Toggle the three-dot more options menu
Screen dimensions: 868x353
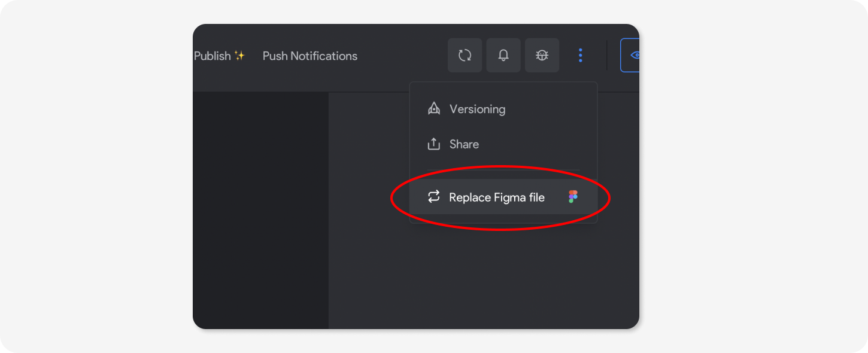click(x=580, y=56)
